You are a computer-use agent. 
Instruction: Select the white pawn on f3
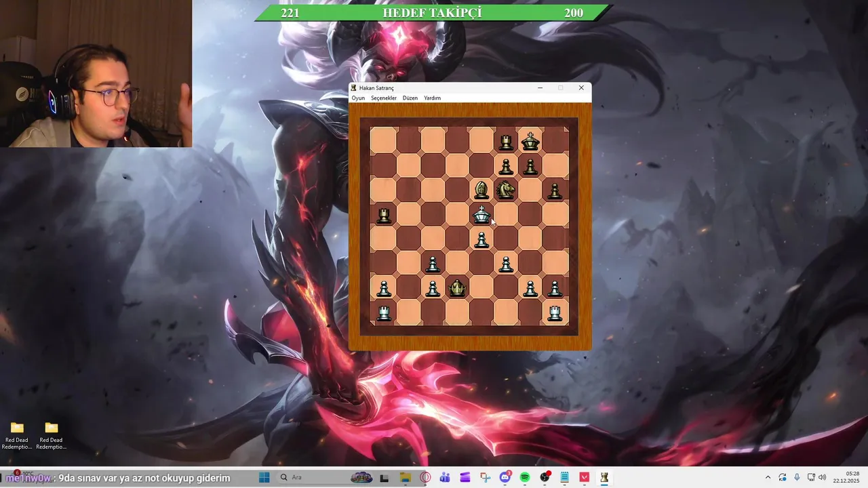click(x=506, y=264)
